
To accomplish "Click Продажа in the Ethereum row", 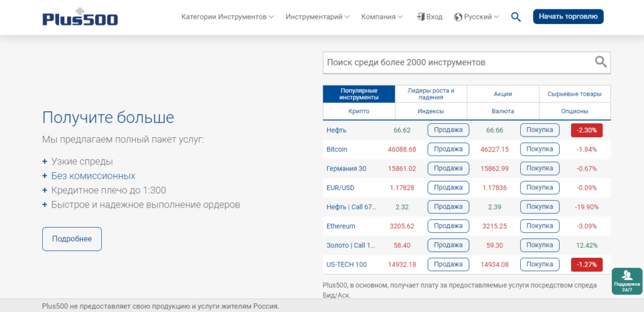I will [448, 226].
